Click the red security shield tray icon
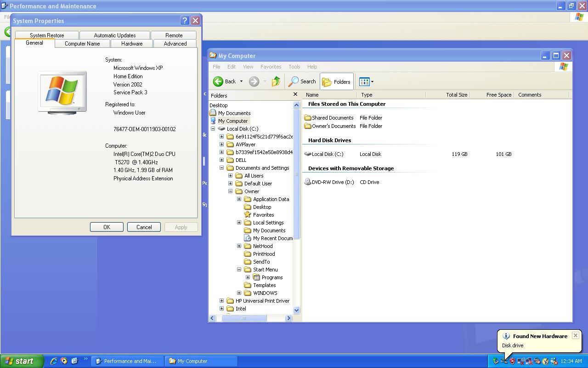Viewport: 588px width, 368px height. pyautogui.click(x=512, y=361)
